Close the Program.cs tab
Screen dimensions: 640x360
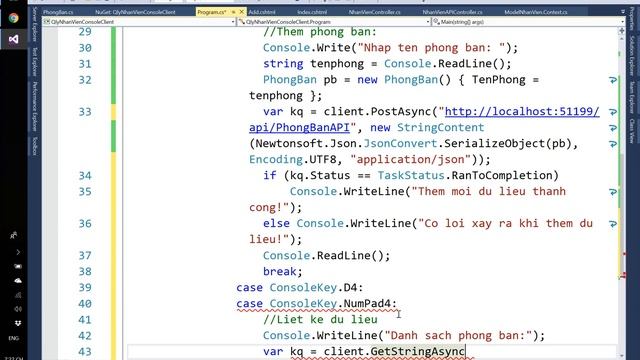[x=241, y=12]
